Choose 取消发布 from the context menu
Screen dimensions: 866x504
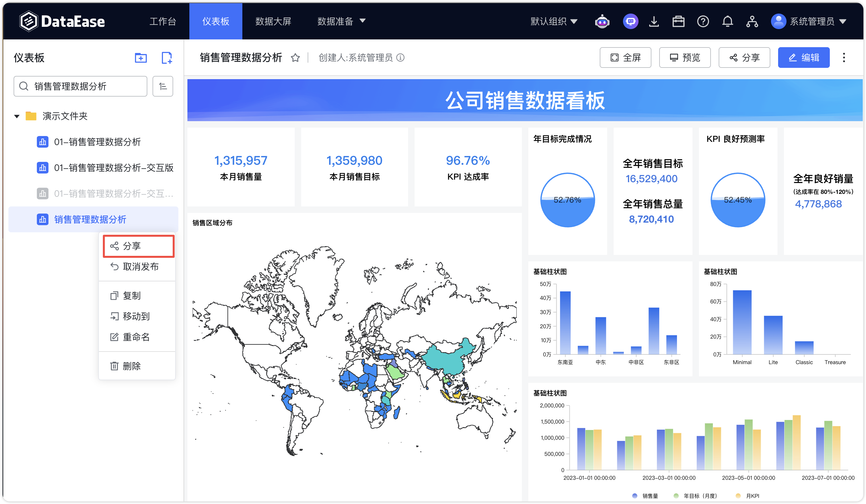pos(137,267)
